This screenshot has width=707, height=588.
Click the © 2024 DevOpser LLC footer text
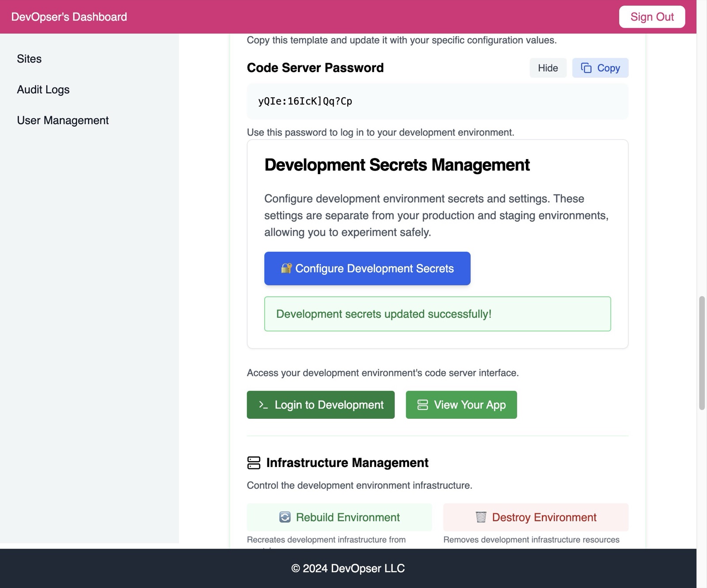tap(348, 568)
